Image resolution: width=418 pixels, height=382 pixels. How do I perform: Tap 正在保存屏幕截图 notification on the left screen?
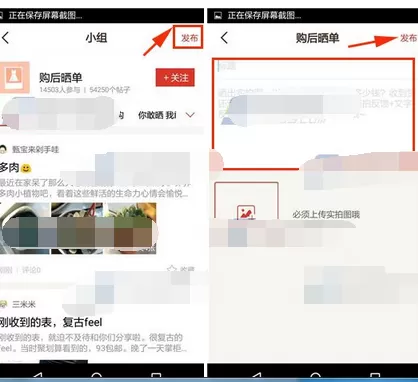pos(45,15)
